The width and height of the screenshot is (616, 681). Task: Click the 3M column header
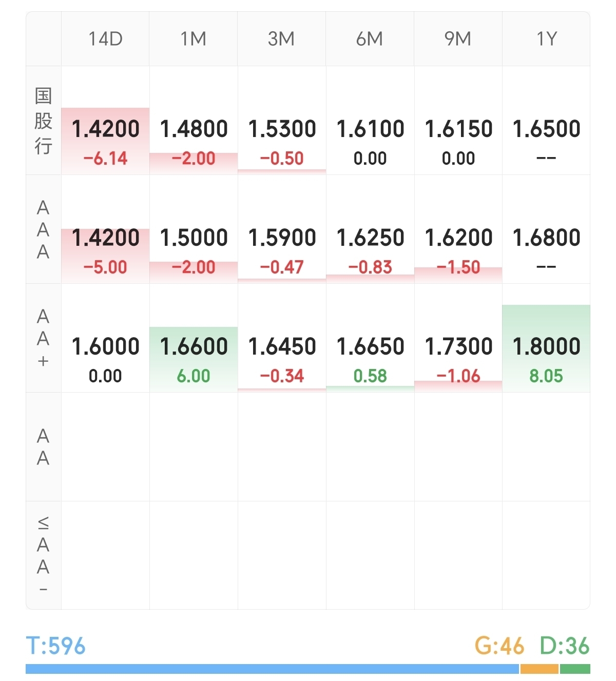click(x=281, y=39)
